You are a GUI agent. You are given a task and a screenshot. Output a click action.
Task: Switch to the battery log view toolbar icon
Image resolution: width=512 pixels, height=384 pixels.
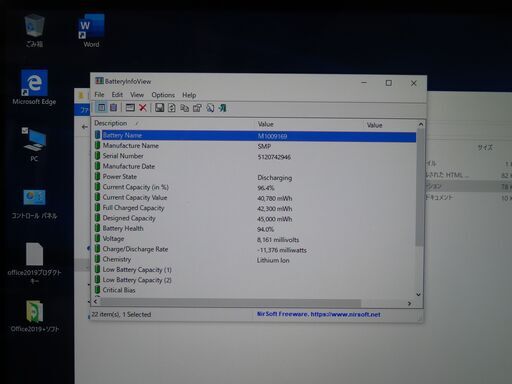click(114, 107)
